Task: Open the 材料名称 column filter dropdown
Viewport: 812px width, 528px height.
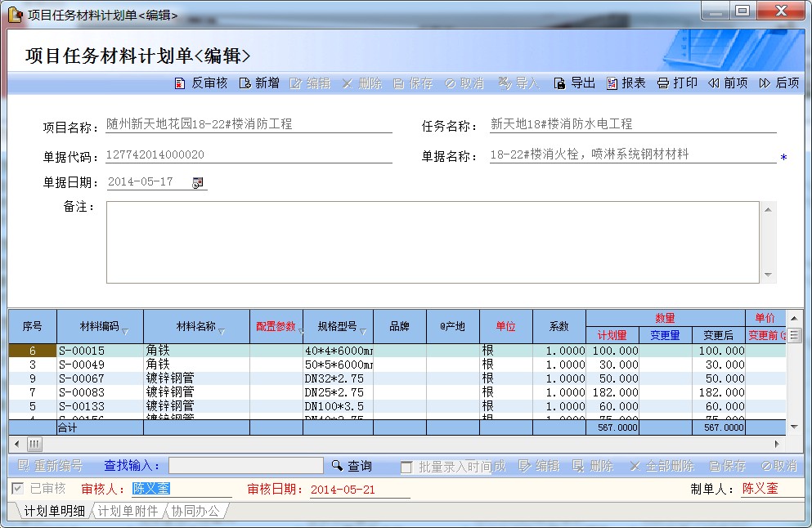Action: [x=222, y=332]
